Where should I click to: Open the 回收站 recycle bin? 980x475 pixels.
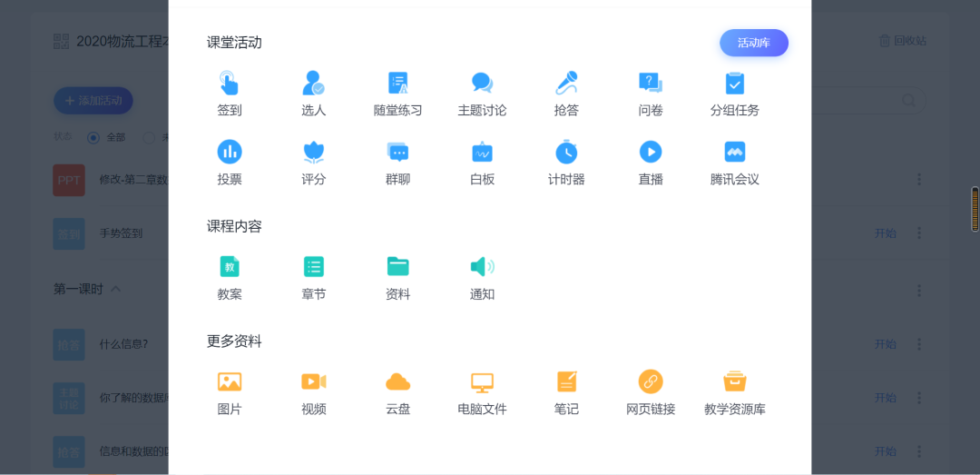coord(902,41)
